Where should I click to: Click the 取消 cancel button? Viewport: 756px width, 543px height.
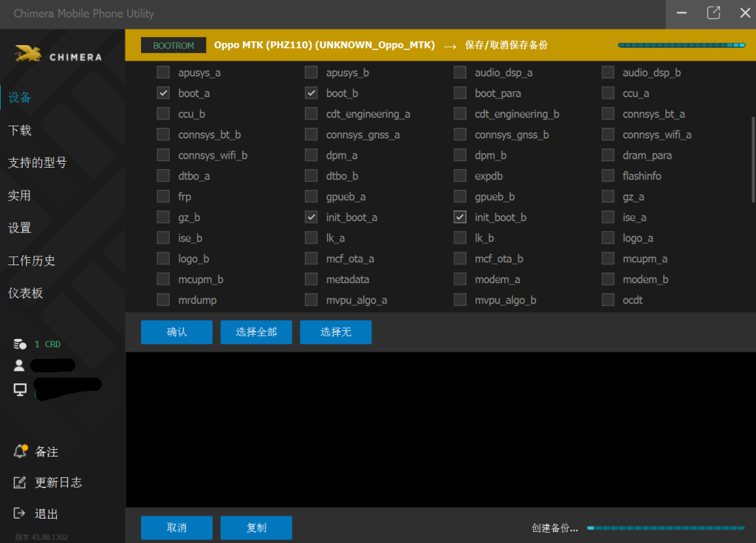pyautogui.click(x=176, y=527)
